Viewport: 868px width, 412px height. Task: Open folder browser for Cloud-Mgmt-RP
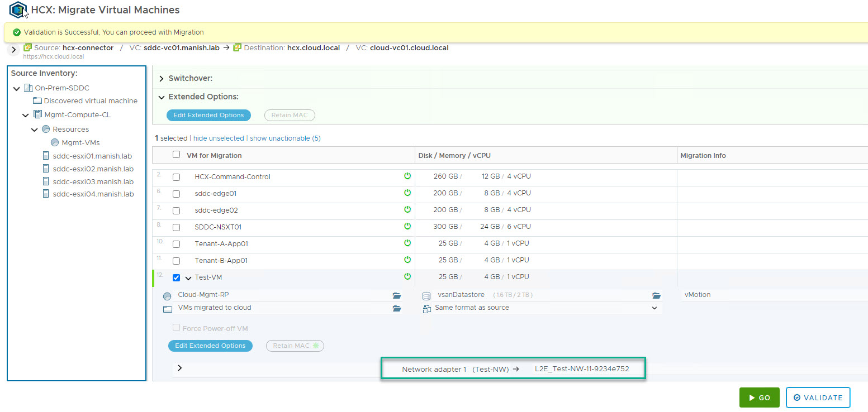(x=397, y=295)
